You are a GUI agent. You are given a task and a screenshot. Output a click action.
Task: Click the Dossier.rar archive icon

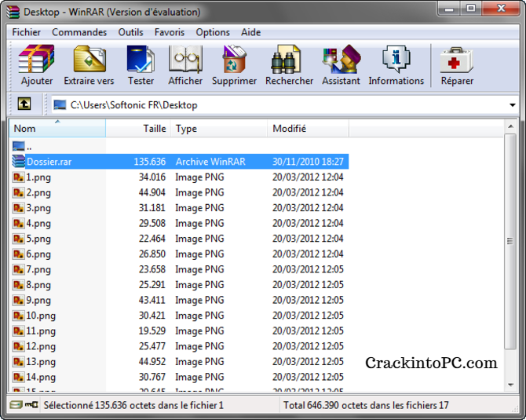click(19, 162)
